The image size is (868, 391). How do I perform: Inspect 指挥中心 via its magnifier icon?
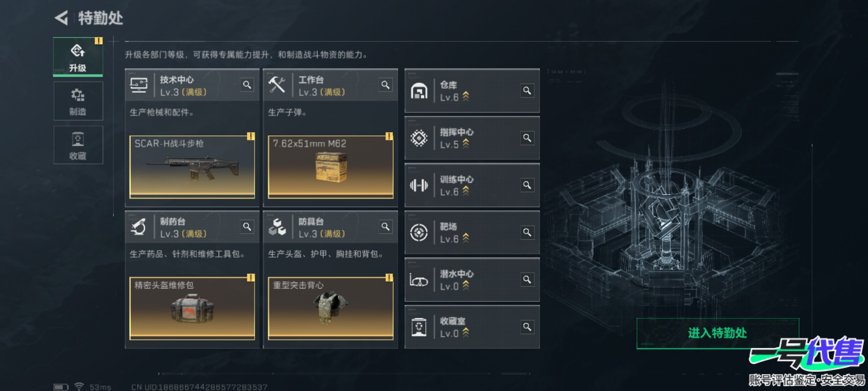(x=527, y=138)
